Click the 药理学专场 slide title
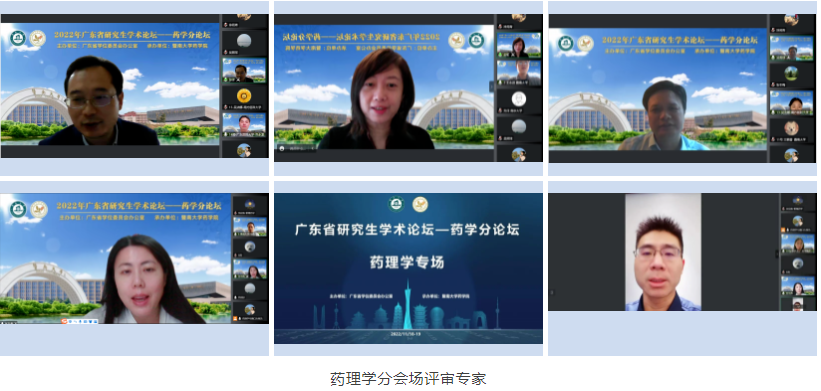 407,261
